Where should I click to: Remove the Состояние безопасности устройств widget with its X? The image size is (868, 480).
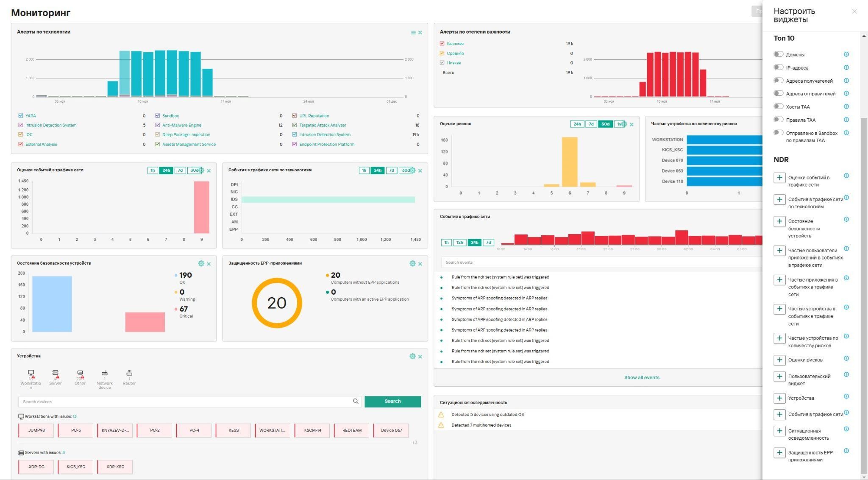209,264
